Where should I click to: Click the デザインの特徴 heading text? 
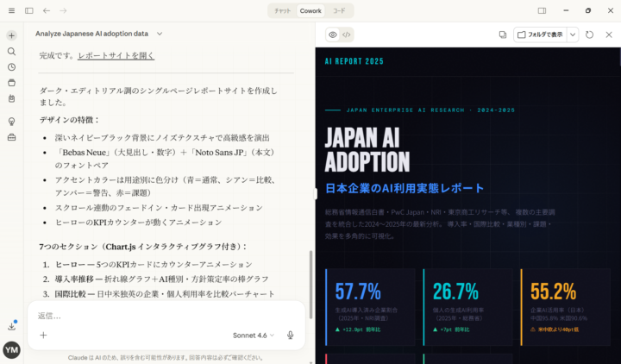[69, 120]
